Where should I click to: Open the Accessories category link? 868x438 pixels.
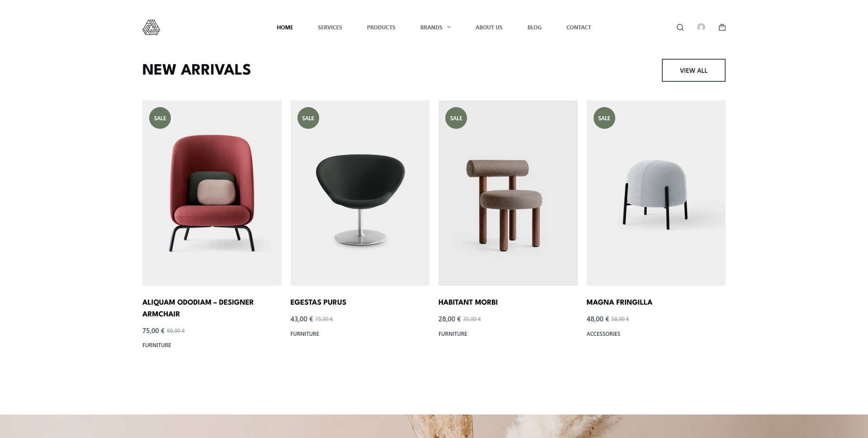tap(604, 334)
